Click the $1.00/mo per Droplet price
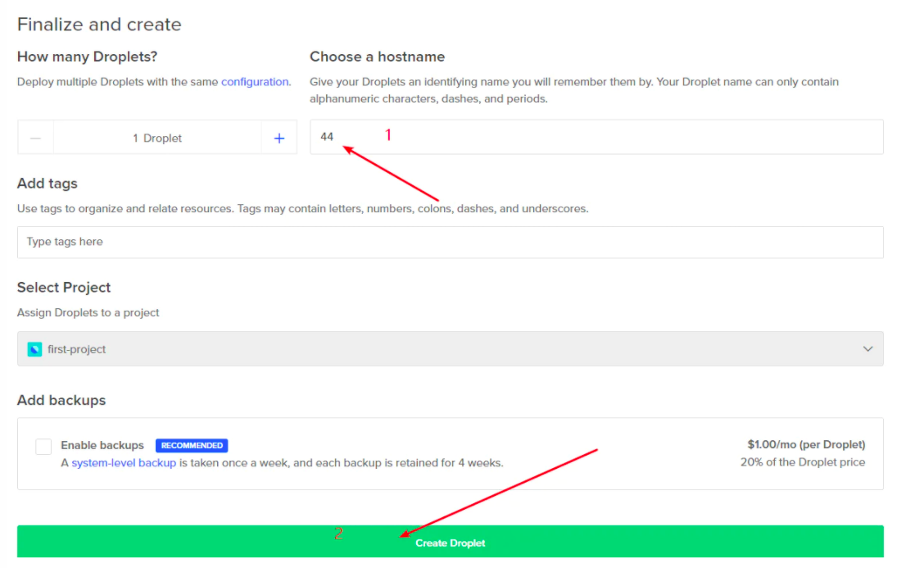Screen dimensions: 924x568 (x=805, y=445)
